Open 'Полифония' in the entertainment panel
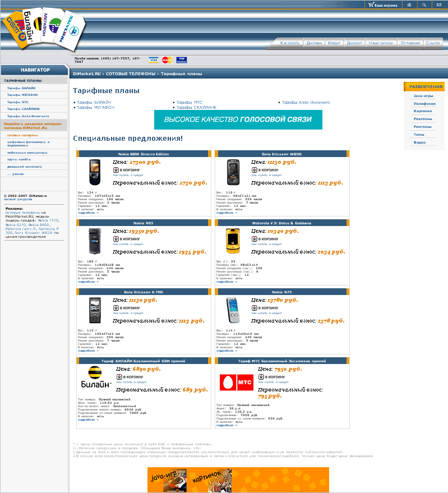 point(424,104)
